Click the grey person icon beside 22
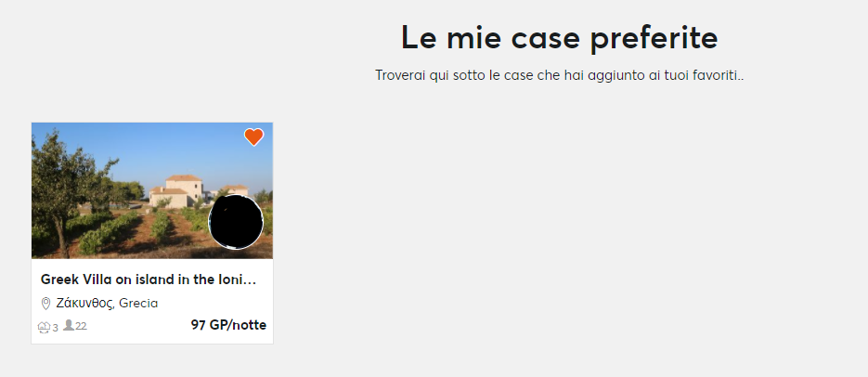 69,326
